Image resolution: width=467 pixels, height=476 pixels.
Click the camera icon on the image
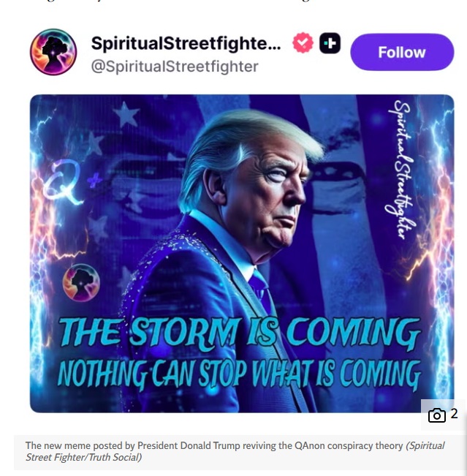(x=436, y=415)
